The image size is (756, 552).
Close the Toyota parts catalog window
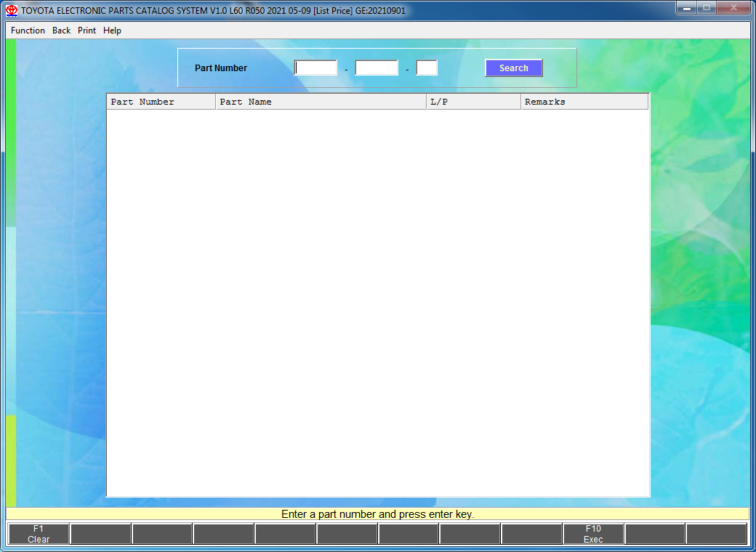tap(733, 8)
